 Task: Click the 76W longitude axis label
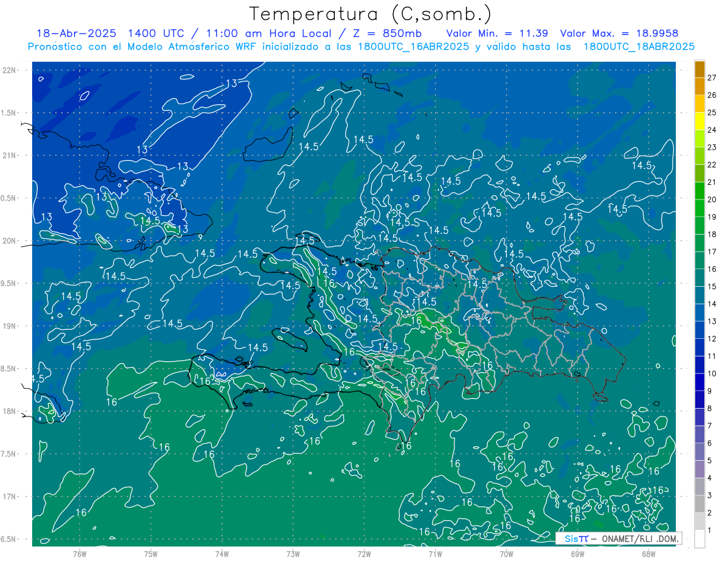point(79,554)
